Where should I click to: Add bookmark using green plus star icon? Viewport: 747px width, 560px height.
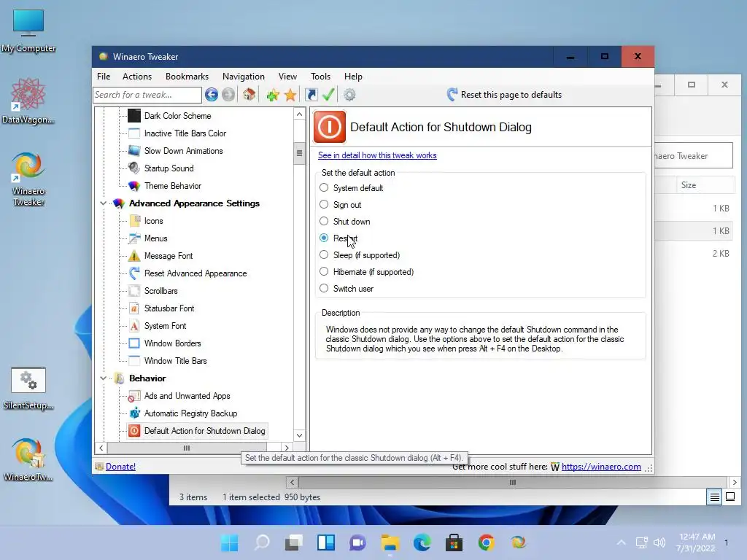pos(273,95)
